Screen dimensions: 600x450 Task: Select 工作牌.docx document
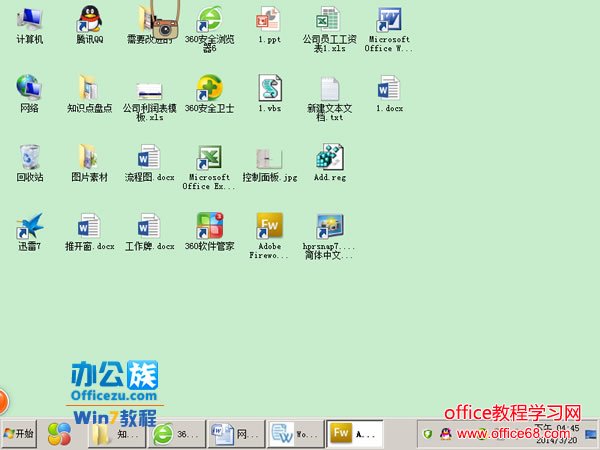tap(149, 232)
